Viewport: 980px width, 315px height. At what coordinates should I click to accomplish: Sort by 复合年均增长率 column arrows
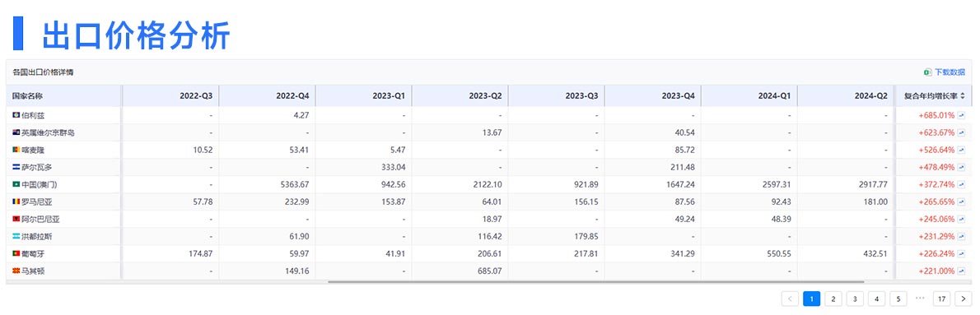(964, 96)
